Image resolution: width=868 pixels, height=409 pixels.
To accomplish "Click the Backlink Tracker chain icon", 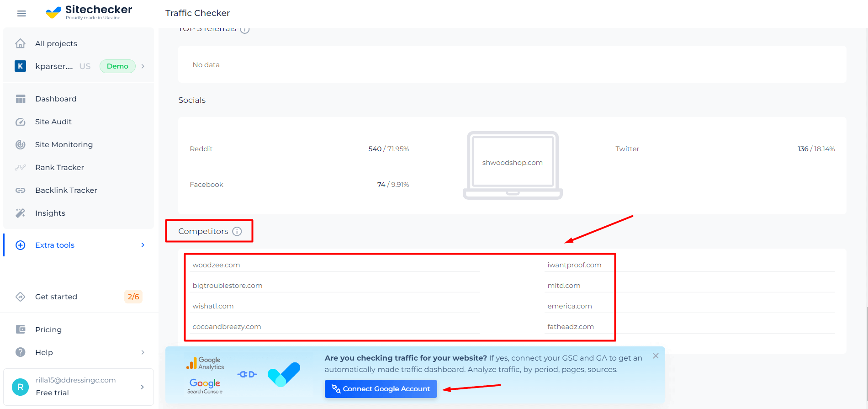I will point(20,191).
